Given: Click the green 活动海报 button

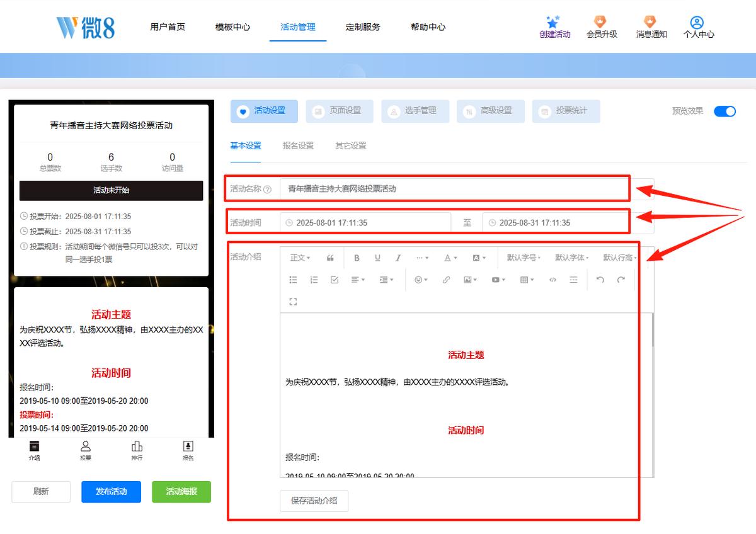Looking at the screenshot, I should [x=181, y=492].
